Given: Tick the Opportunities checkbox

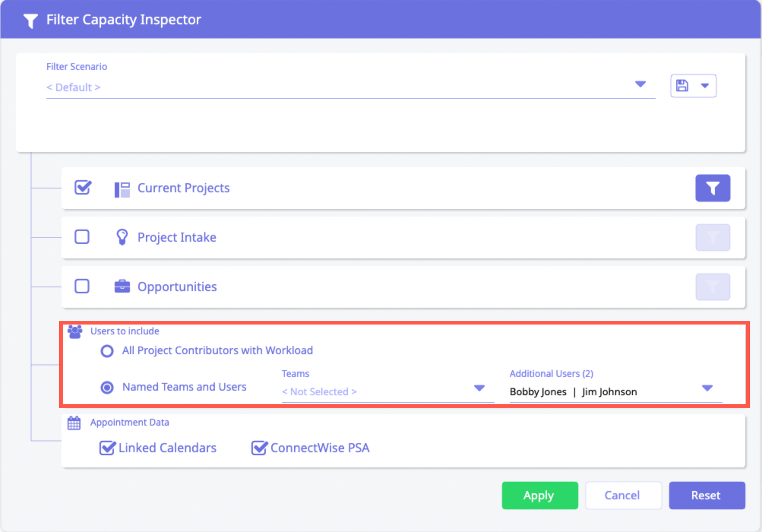Looking at the screenshot, I should tap(82, 286).
